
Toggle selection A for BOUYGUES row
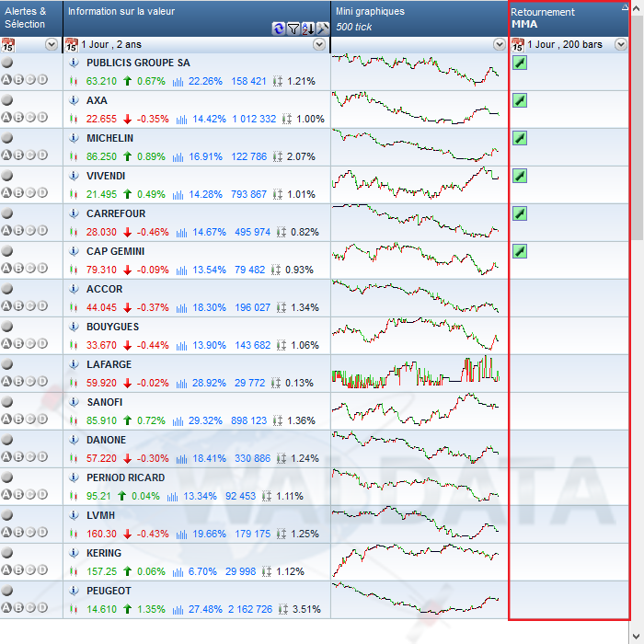6,343
